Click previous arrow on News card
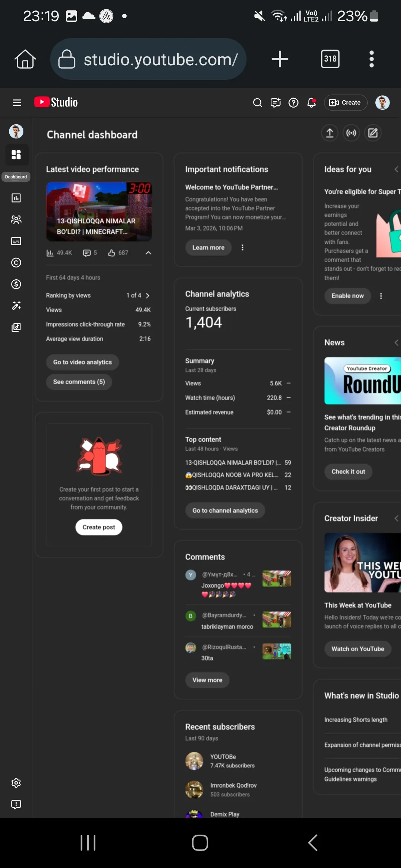 [397, 342]
